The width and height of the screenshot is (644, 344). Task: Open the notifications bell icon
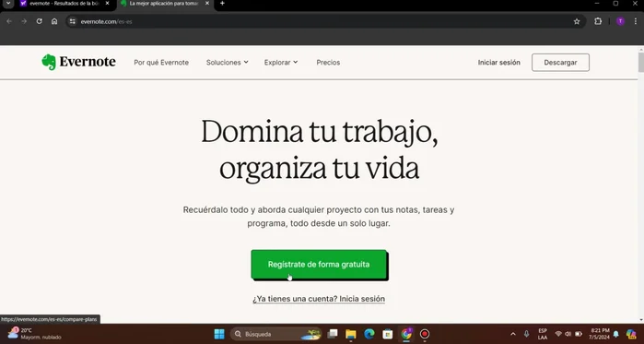(615, 334)
